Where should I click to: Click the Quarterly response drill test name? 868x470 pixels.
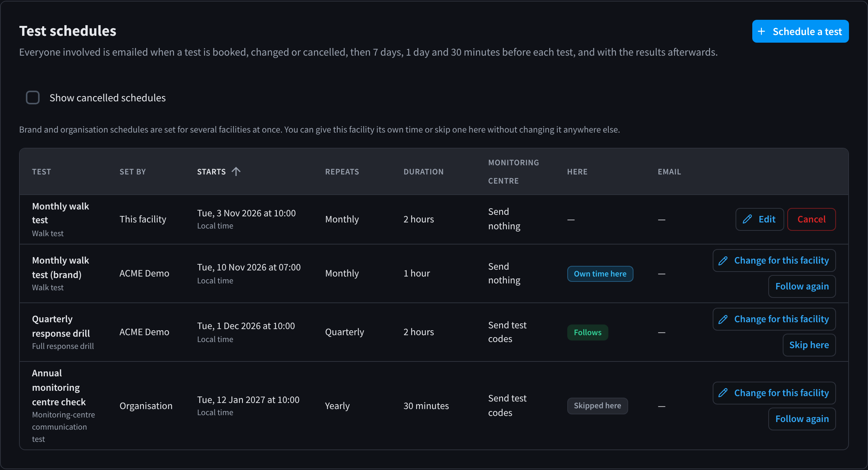(x=61, y=326)
